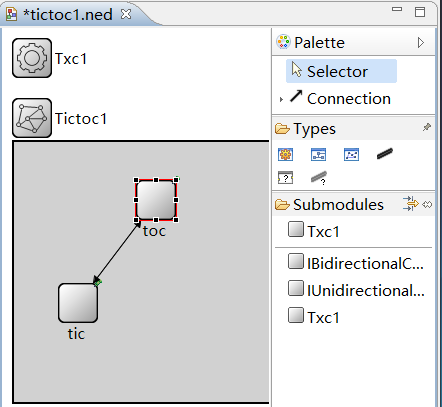Select the connection line between tic and toc
Viewport: 442px width, 407px height.
pyautogui.click(x=117, y=252)
